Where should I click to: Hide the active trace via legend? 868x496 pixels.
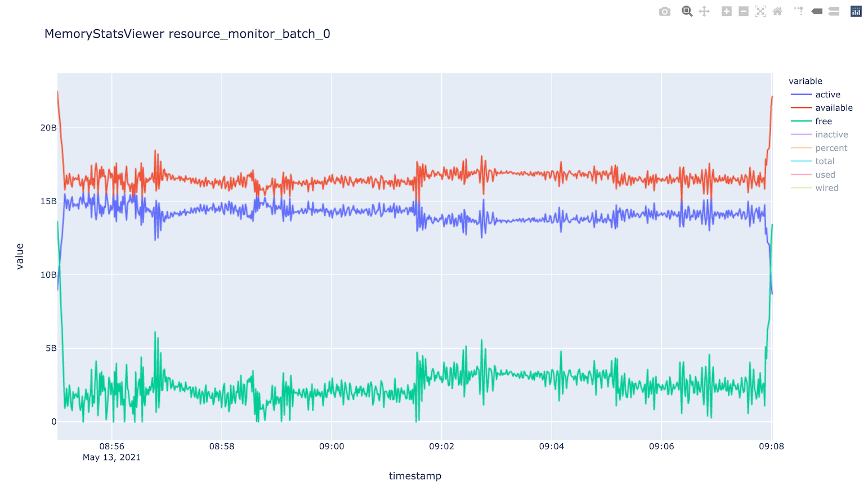point(827,94)
